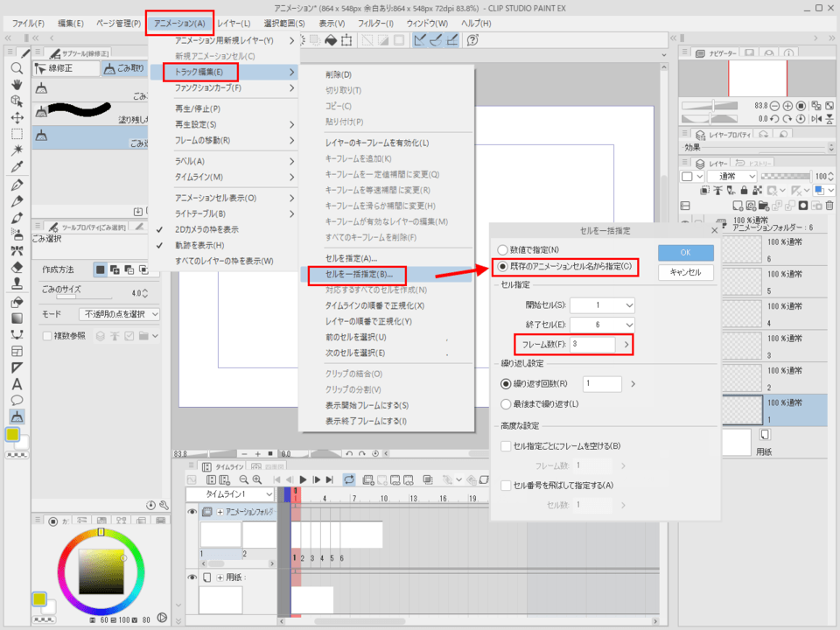Viewport: 840px width, 630px height.
Task: Confirm the dialog with OK
Action: [x=685, y=253]
